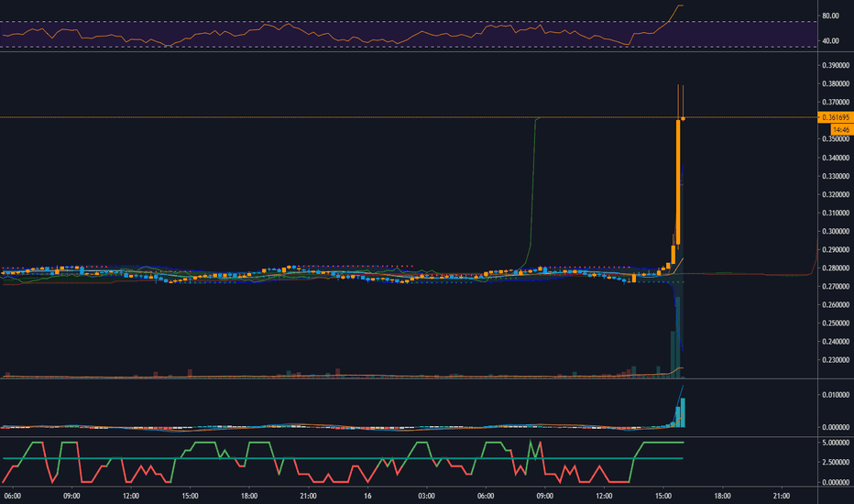Pick the 0.240000 price axis label
Screen dimensions: 854x504
pyautogui.click(x=836, y=342)
